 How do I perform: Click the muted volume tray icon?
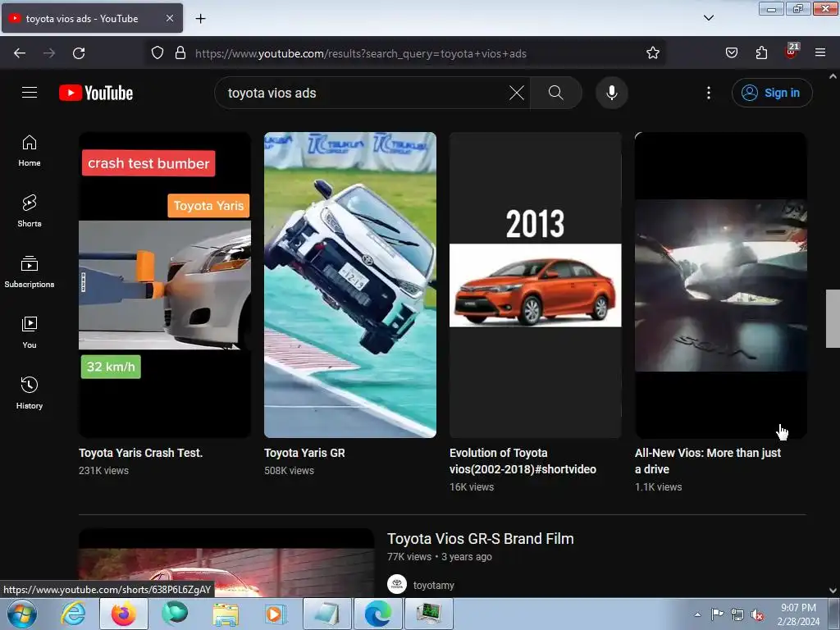(757, 615)
